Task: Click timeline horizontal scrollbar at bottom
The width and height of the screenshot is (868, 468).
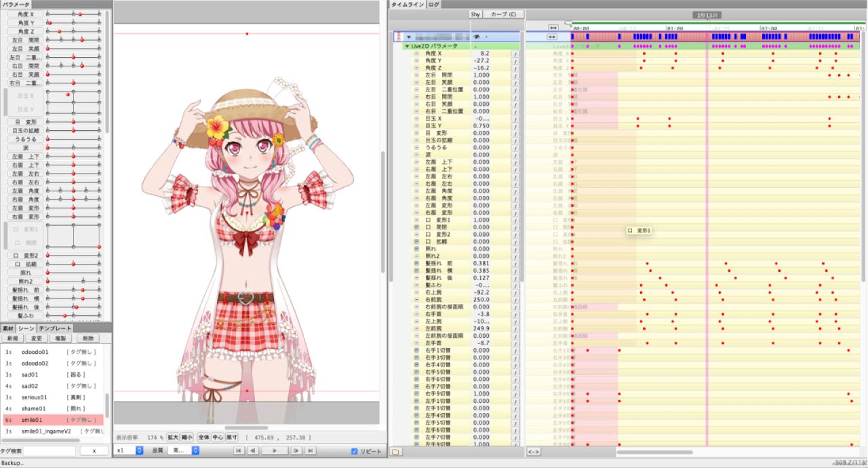Action: click(654, 452)
